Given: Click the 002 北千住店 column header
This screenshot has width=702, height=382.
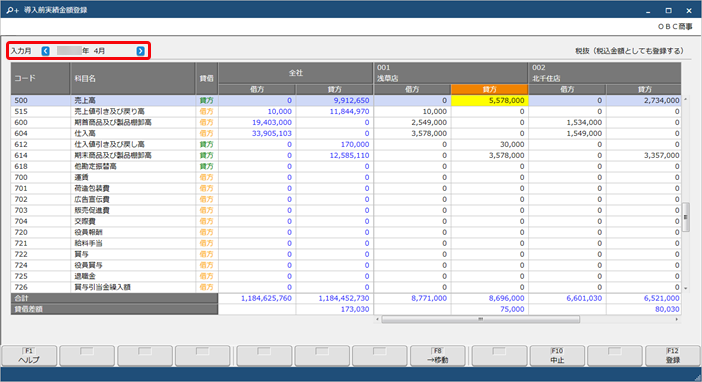Looking at the screenshot, I should [605, 73].
